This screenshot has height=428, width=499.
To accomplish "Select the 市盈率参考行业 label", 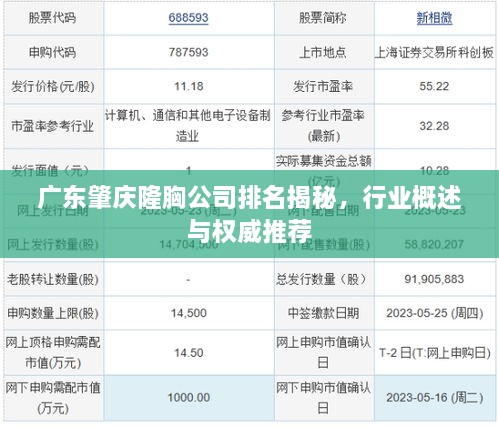I will (52, 126).
